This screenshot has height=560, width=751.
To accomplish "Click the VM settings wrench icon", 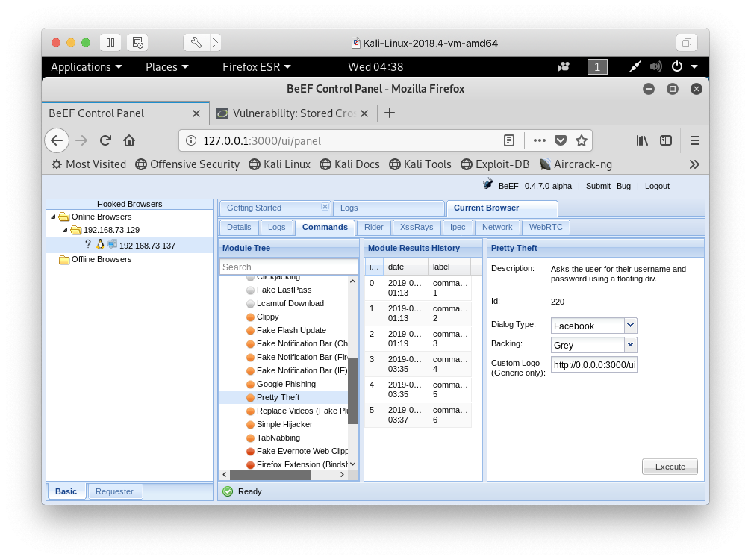I will click(196, 43).
